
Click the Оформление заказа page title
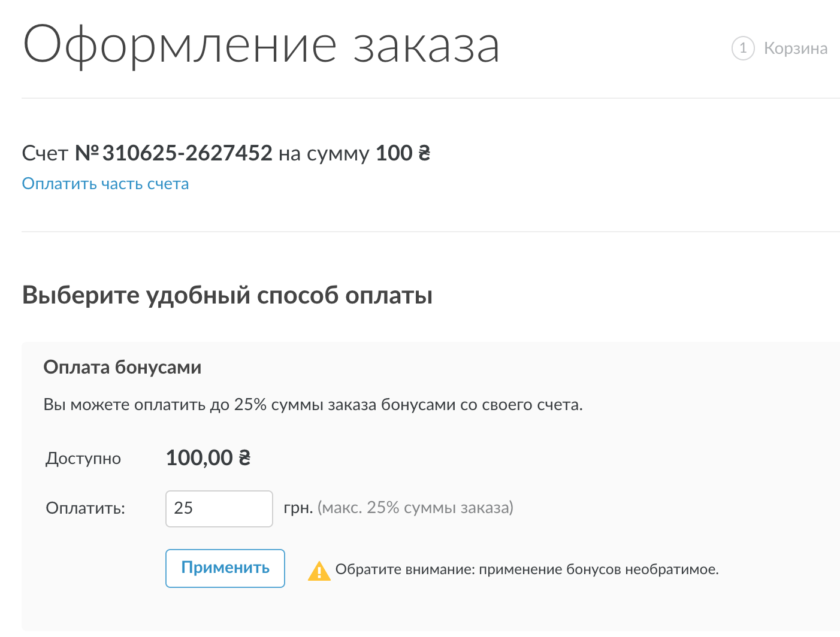[261, 45]
